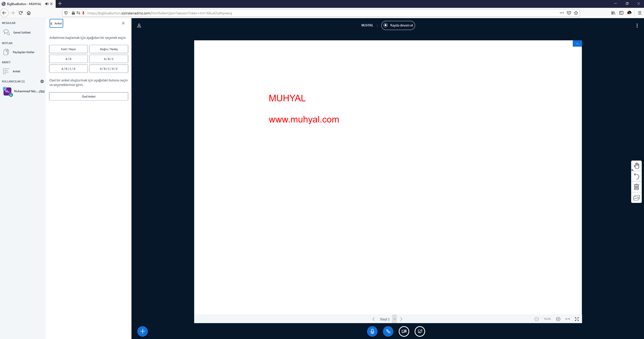
Task: Start A / B / C / D poll
Action: (x=69, y=69)
